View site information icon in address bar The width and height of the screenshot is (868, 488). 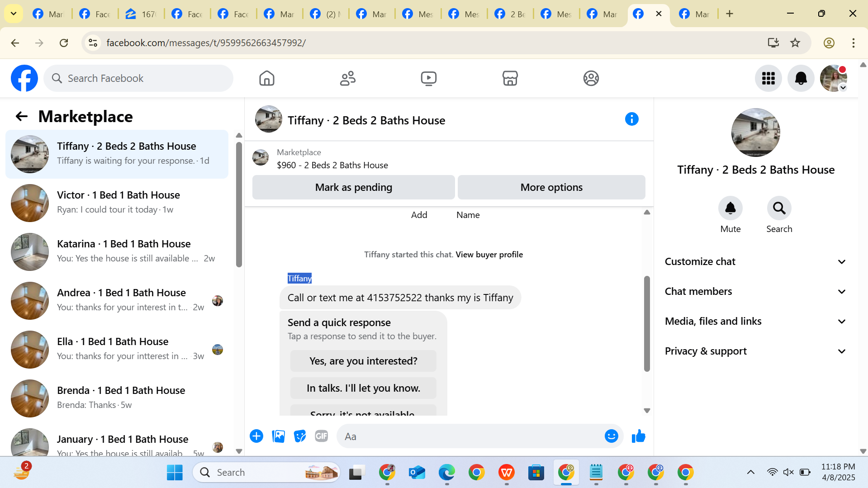pyautogui.click(x=93, y=43)
